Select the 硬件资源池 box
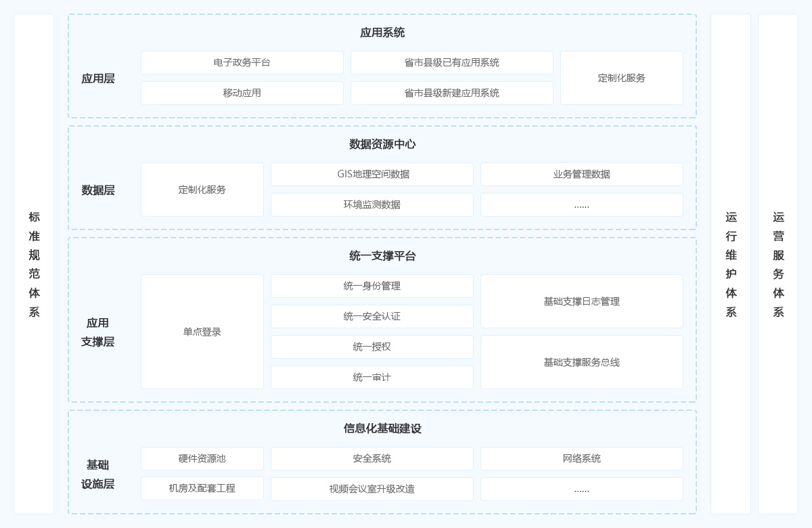Image resolution: width=812 pixels, height=528 pixels. point(202,458)
